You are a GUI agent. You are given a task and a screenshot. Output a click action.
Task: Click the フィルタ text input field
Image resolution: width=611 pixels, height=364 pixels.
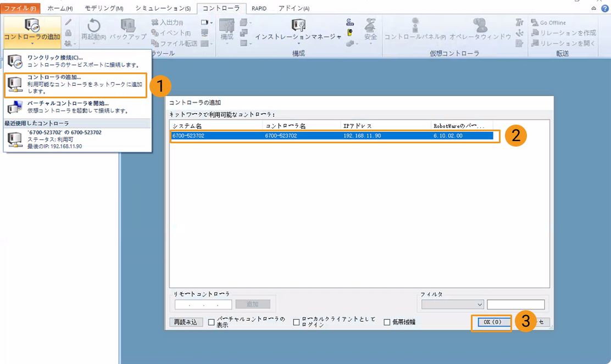coord(515,304)
